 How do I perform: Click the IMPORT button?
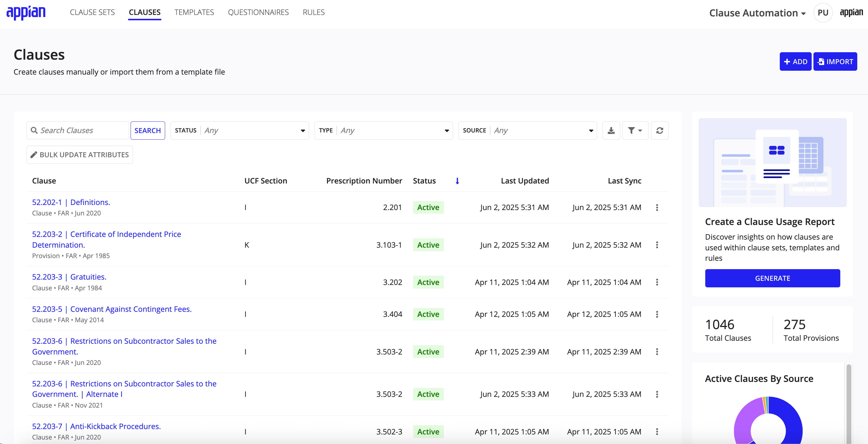[x=835, y=62]
